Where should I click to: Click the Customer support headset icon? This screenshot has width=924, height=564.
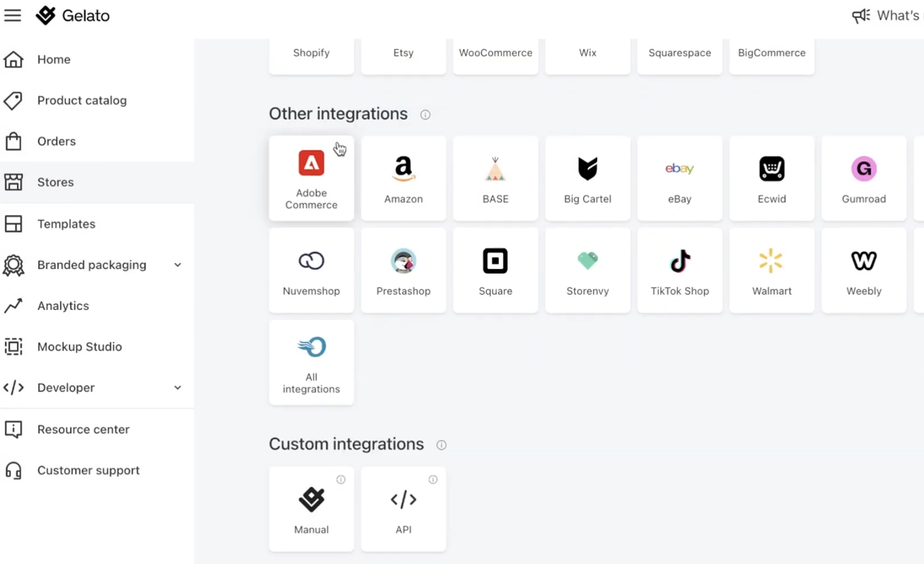click(x=14, y=470)
